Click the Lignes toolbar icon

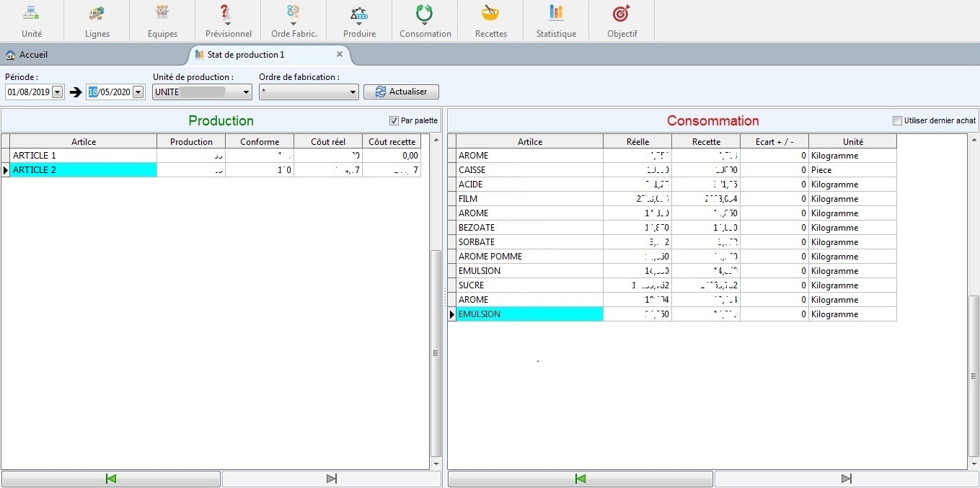[97, 20]
